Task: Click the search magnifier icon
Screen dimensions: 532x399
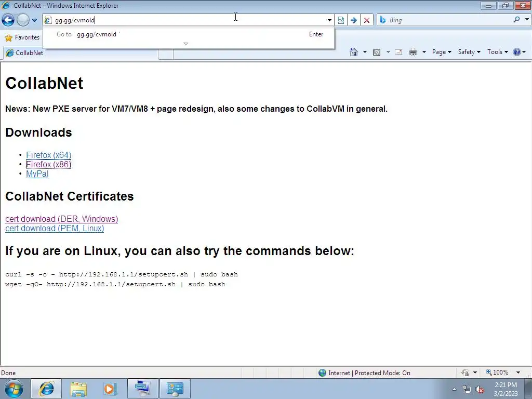Action: click(516, 20)
